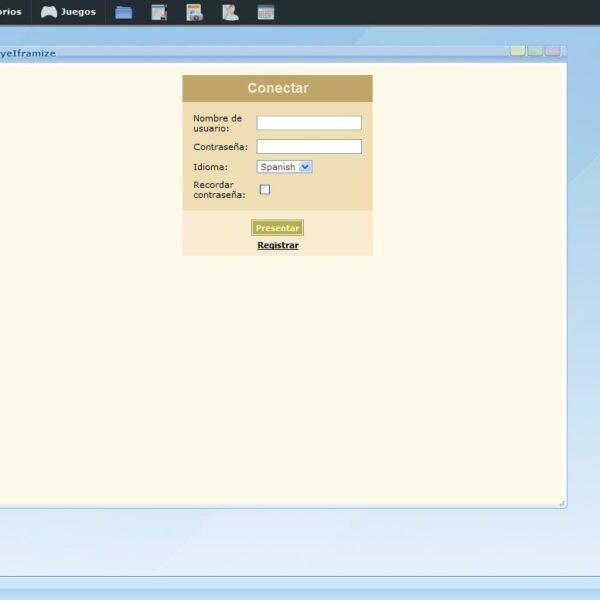Image resolution: width=600 pixels, height=600 pixels.
Task: Maximize the eyeIframize window
Action: coord(535,51)
